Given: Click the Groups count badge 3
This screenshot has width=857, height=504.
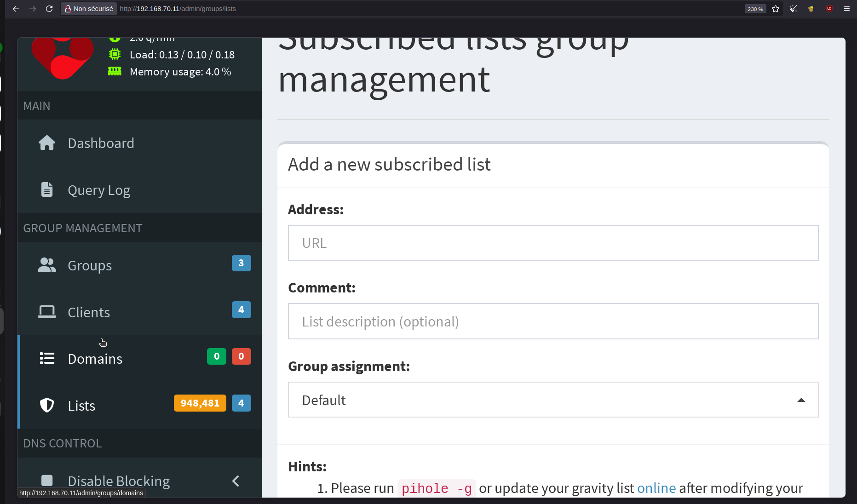Looking at the screenshot, I should [241, 263].
